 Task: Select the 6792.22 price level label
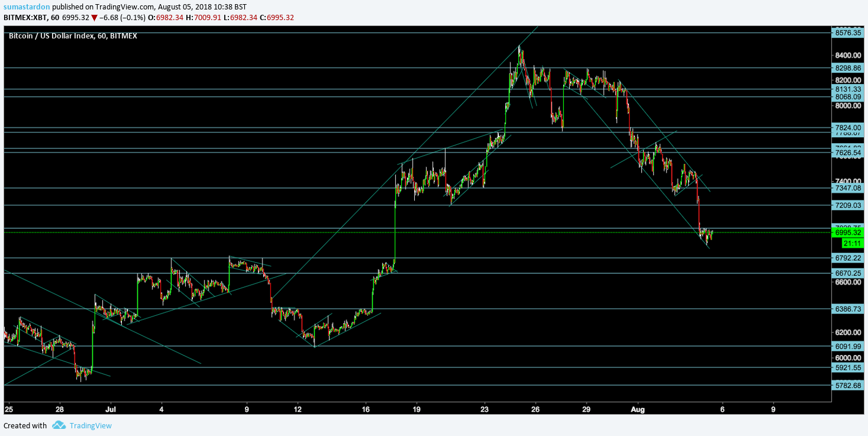pos(848,258)
